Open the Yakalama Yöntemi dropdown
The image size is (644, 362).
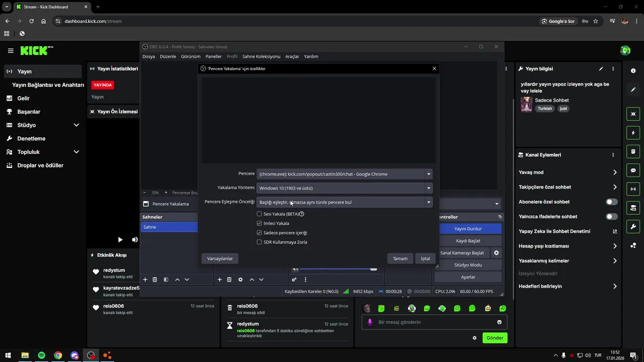(x=345, y=188)
